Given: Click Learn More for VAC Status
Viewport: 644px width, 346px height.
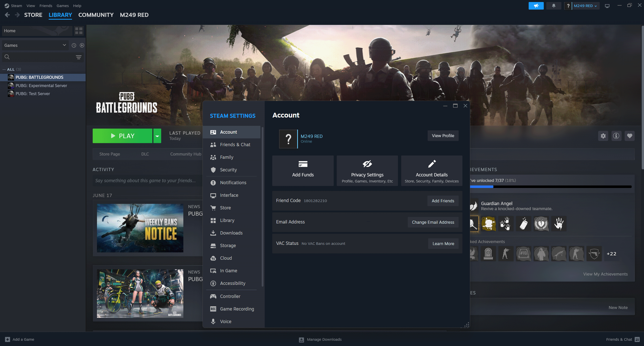Looking at the screenshot, I should [x=443, y=244].
